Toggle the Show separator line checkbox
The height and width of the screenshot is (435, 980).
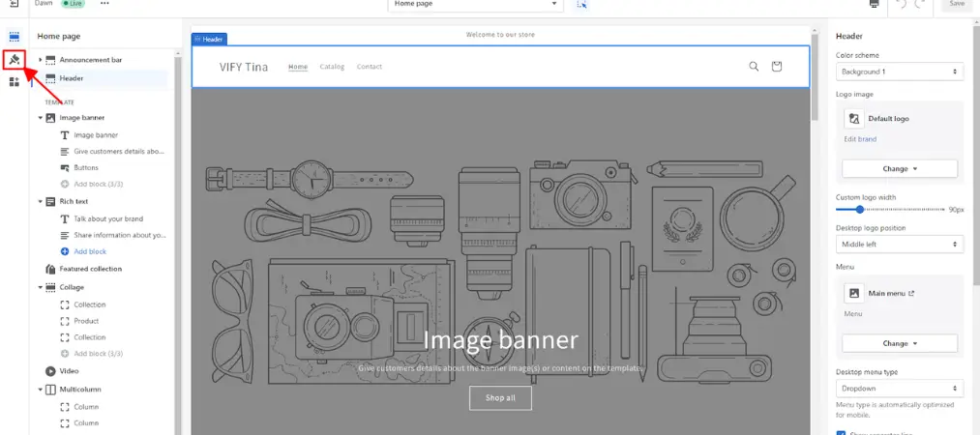pos(841,432)
